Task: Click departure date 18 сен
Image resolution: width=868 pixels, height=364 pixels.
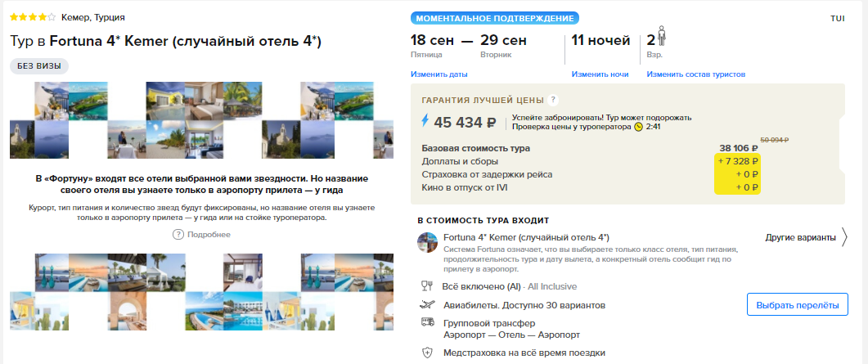Action: [x=432, y=40]
